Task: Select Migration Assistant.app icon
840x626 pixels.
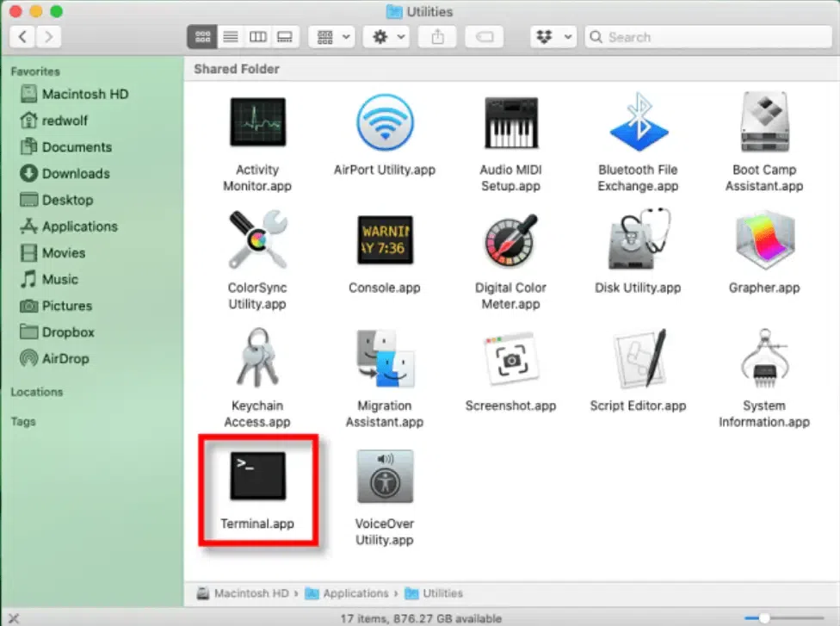Action: pos(385,357)
